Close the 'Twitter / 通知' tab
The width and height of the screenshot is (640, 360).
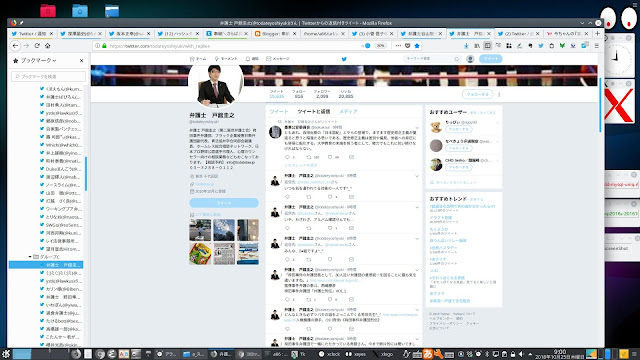[51, 33]
